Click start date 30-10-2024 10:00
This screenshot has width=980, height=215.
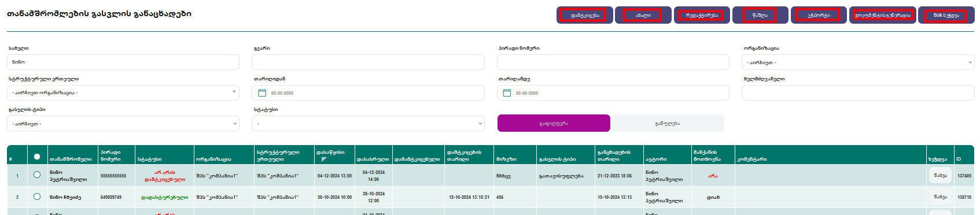pyautogui.click(x=334, y=197)
